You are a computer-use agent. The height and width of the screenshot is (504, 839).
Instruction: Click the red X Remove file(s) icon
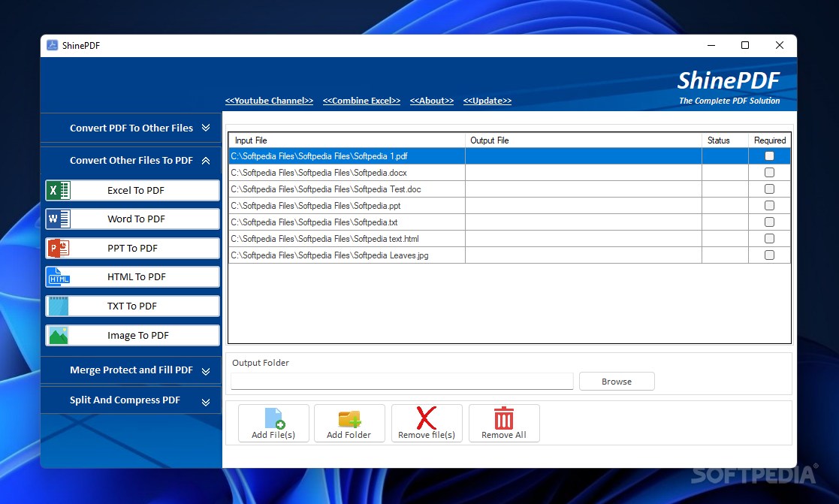click(427, 418)
